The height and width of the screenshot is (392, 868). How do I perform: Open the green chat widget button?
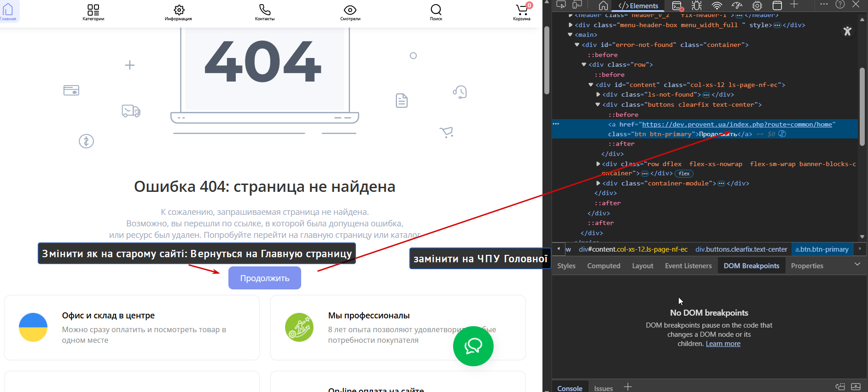point(473,346)
